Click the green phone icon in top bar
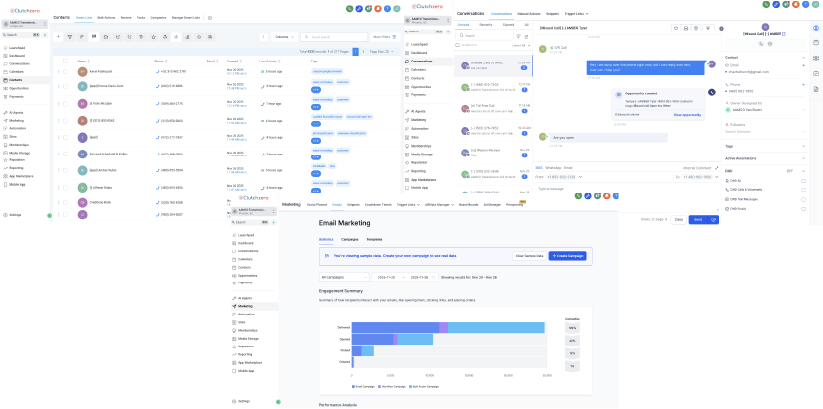Image resolution: width=823 pixels, height=409 pixels. tap(346, 7)
